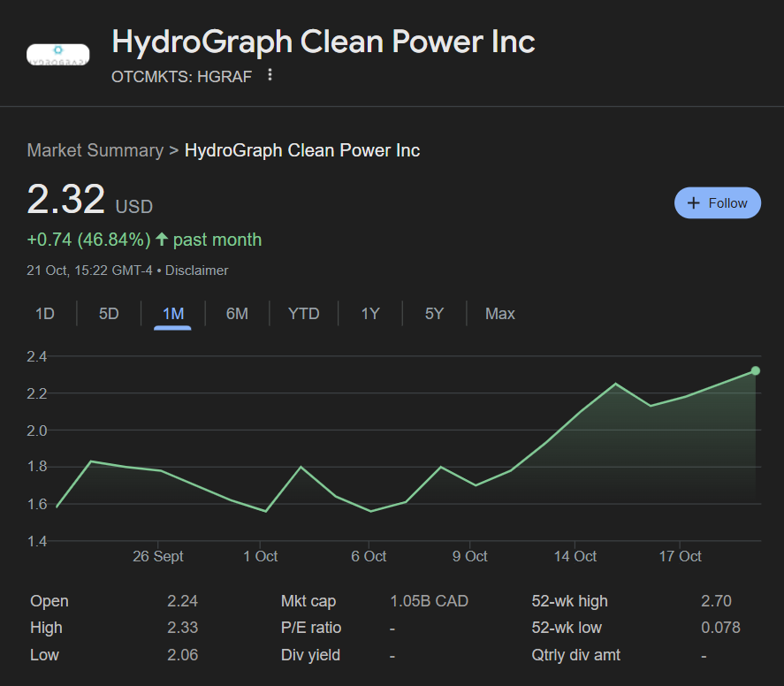Click the Mkt cap value 1.05B CAD

429,601
